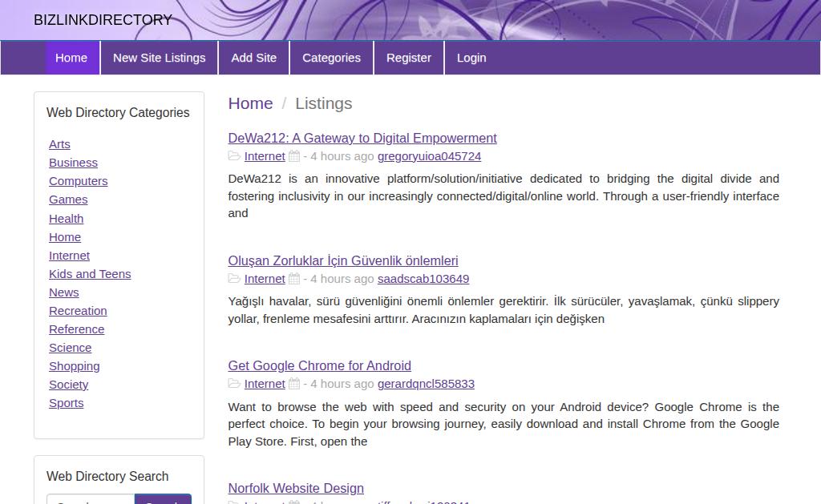The width and height of the screenshot is (821, 504).
Task: Select the Computers category link
Action: point(78,181)
